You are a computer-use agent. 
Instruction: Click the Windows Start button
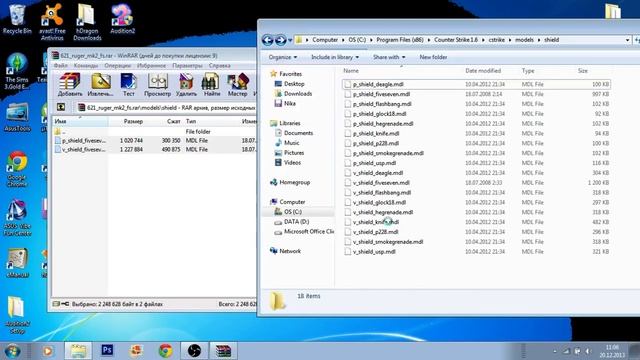click(12, 351)
